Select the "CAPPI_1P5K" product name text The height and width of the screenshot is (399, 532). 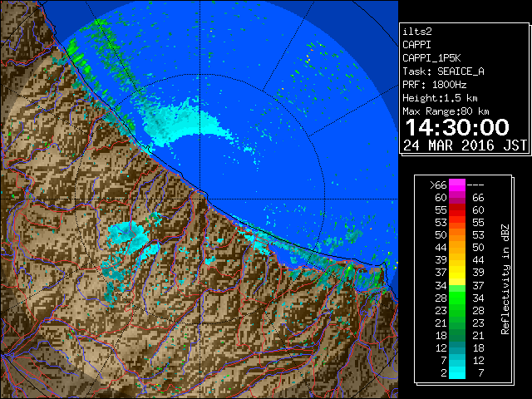click(431, 58)
